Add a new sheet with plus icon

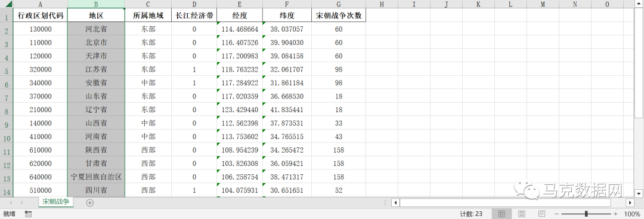pyautogui.click(x=90, y=202)
